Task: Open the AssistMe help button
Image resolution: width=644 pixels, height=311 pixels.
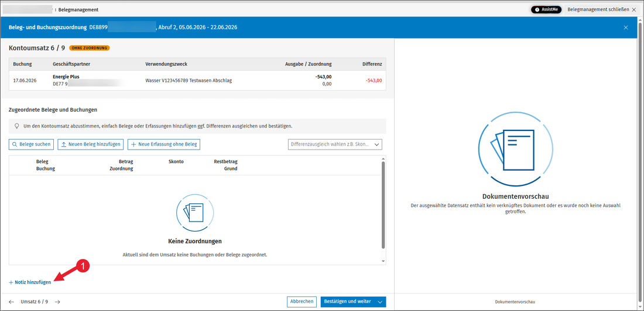Action: [546, 9]
